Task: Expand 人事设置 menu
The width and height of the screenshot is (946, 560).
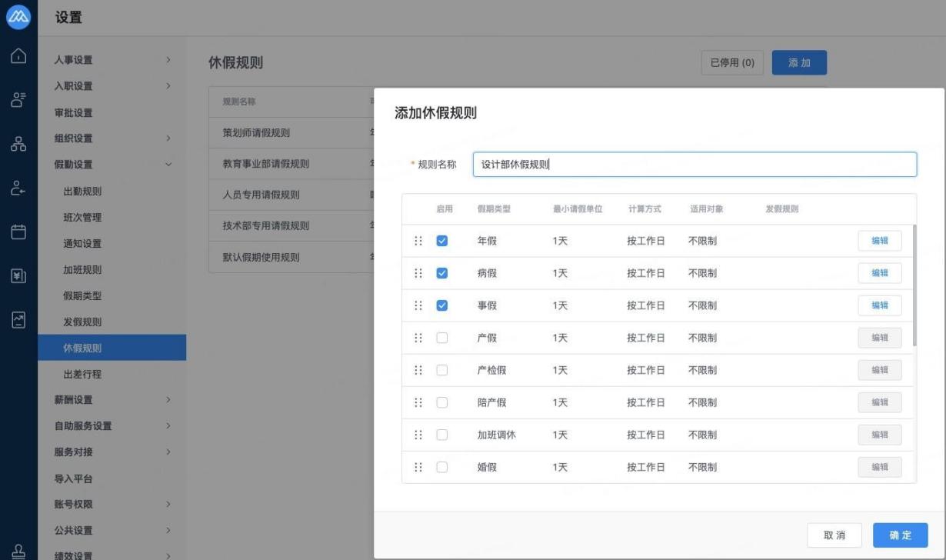Action: coord(112,60)
